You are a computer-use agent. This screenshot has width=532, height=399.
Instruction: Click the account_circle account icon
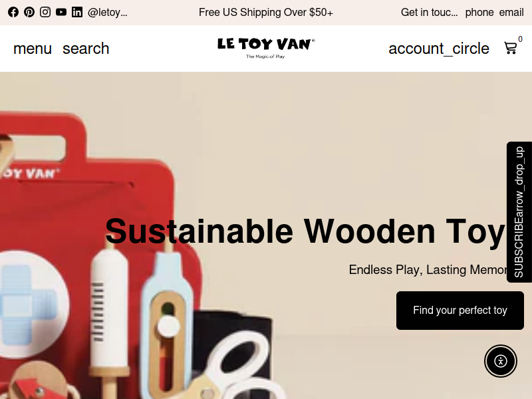coord(439,49)
